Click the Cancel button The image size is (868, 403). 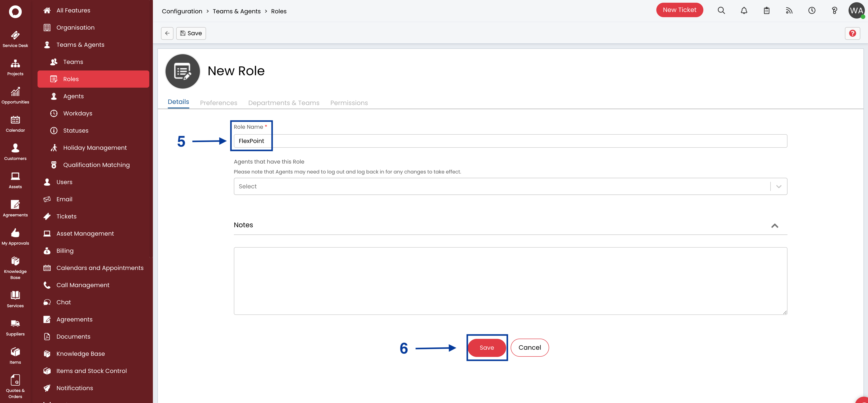pos(529,347)
